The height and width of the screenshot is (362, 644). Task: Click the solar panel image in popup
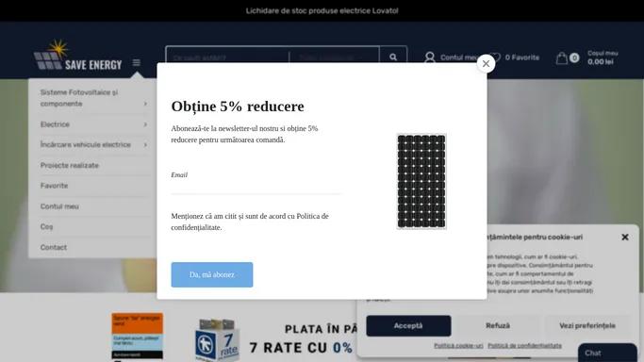(x=421, y=181)
